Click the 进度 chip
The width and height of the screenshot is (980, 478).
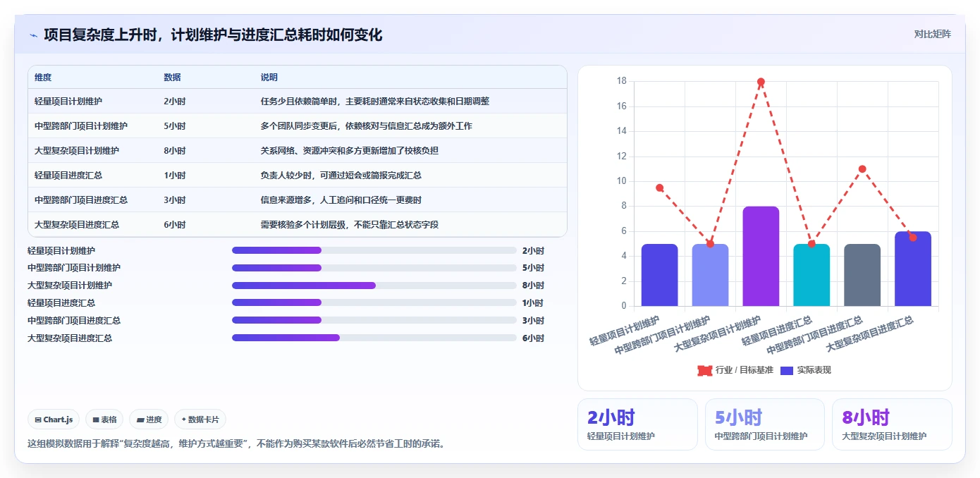pyautogui.click(x=149, y=419)
